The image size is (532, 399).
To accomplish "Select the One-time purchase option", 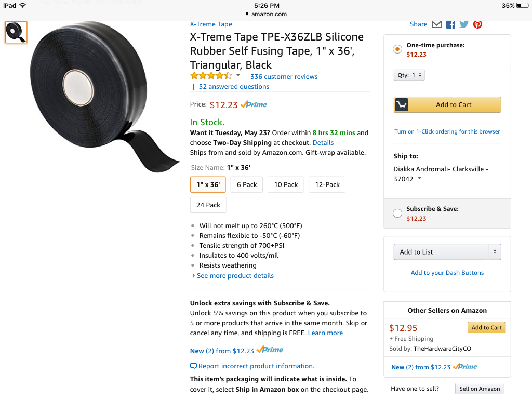I will 397,49.
